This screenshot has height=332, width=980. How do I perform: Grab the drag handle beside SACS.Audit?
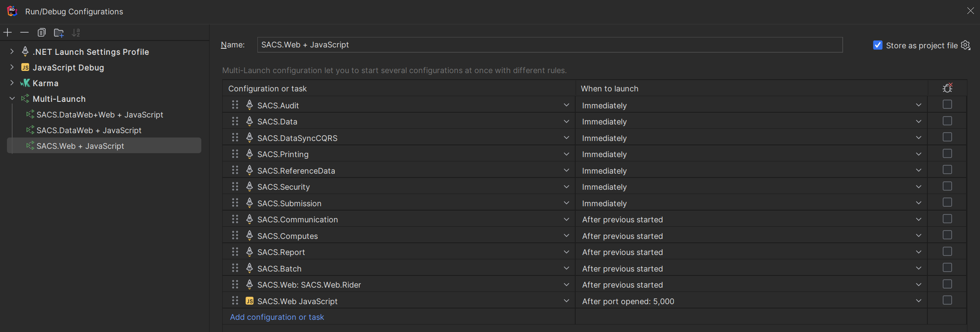tap(235, 105)
